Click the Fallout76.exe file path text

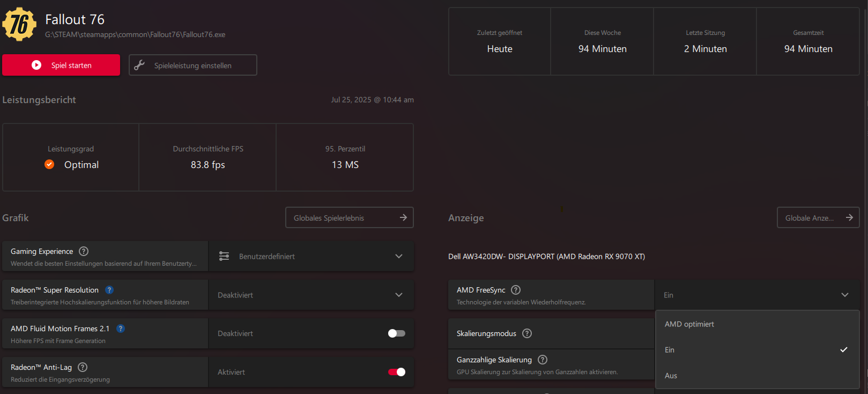135,34
